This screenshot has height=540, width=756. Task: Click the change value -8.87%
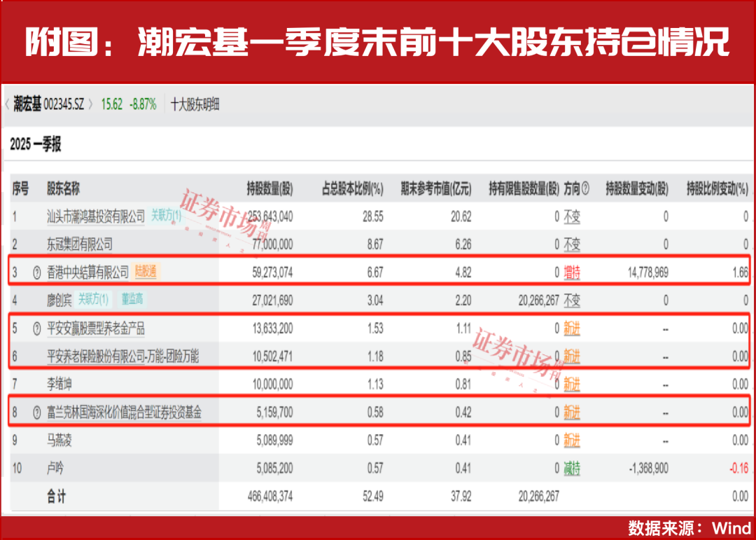[x=143, y=105]
